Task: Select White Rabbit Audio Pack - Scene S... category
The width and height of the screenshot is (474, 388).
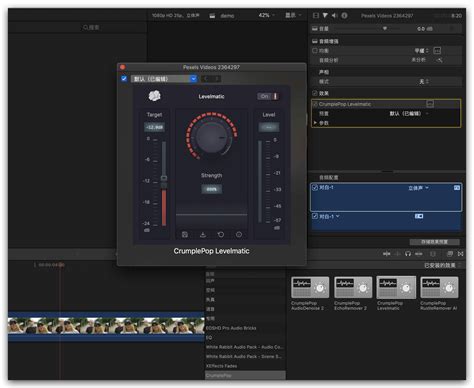Action: [245, 356]
